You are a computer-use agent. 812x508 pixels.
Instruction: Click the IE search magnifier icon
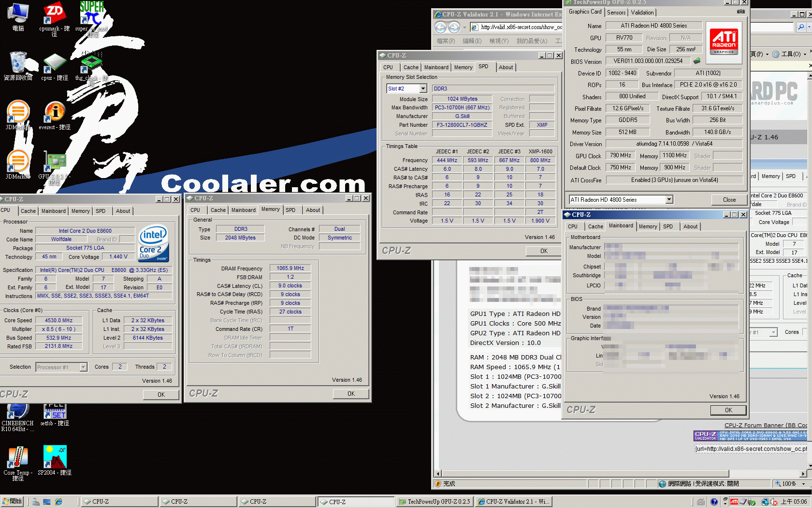click(801, 27)
